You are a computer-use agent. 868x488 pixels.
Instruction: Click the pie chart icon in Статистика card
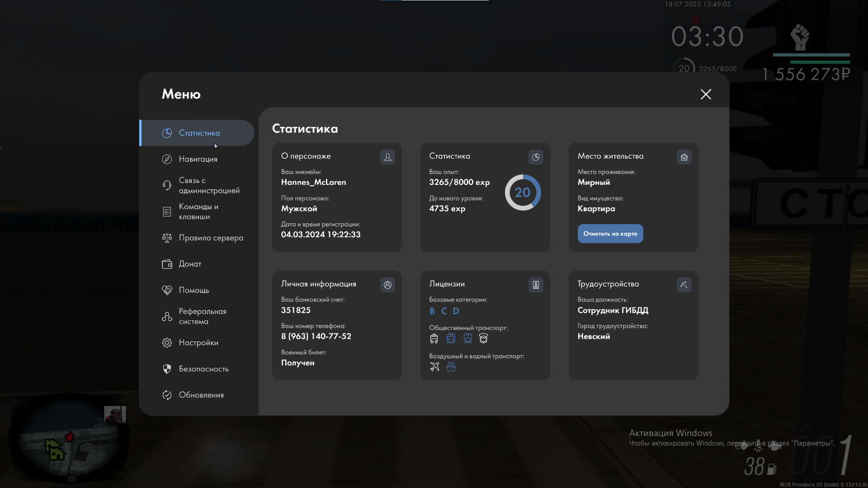pyautogui.click(x=536, y=157)
